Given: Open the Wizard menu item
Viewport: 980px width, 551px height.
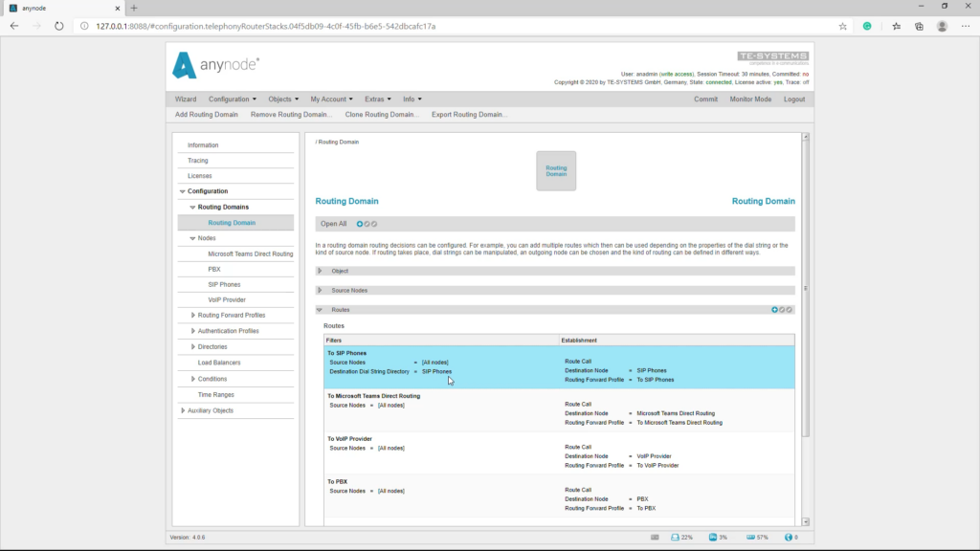Looking at the screenshot, I should pos(186,99).
